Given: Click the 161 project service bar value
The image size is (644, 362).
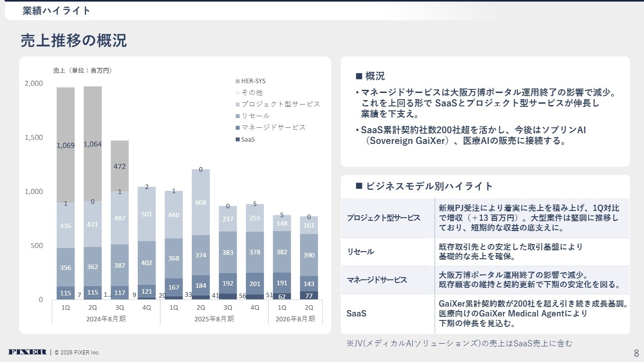Looking at the screenshot, I should pyautogui.click(x=309, y=226).
